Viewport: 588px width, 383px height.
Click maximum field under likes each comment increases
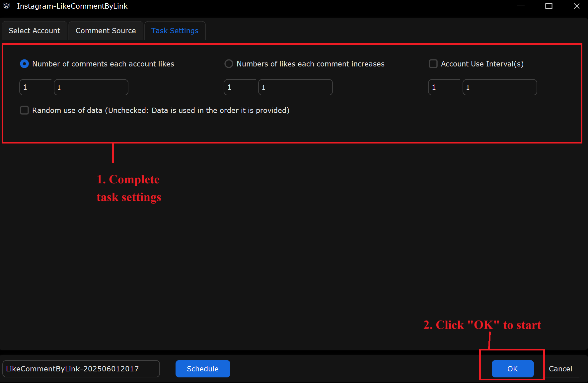(x=295, y=87)
